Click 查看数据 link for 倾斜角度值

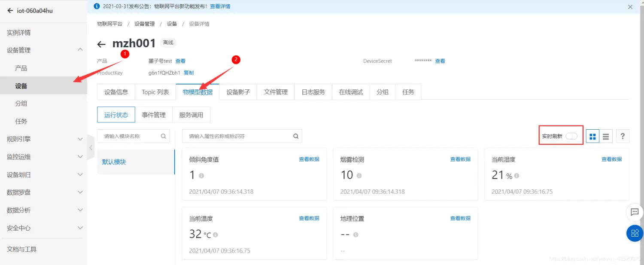(x=309, y=159)
